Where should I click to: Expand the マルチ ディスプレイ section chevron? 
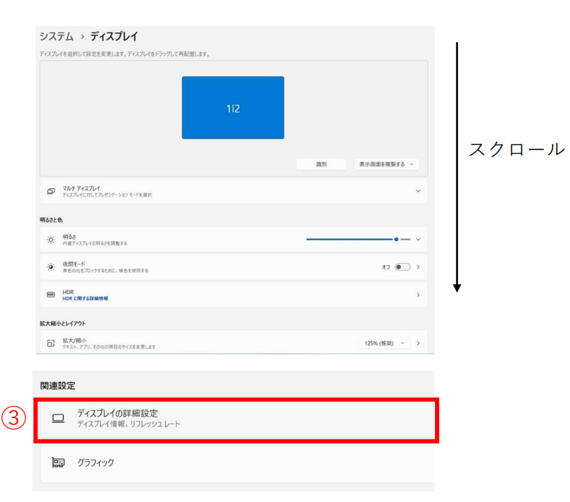(x=418, y=191)
